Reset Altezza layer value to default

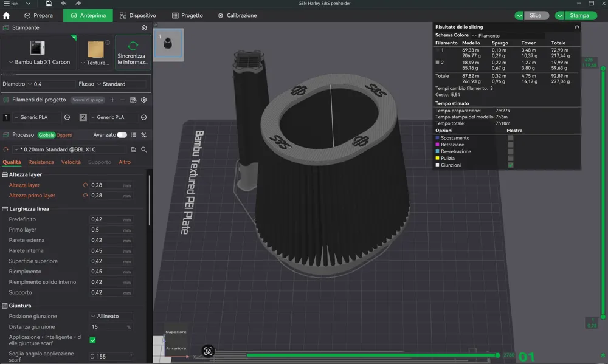point(85,185)
